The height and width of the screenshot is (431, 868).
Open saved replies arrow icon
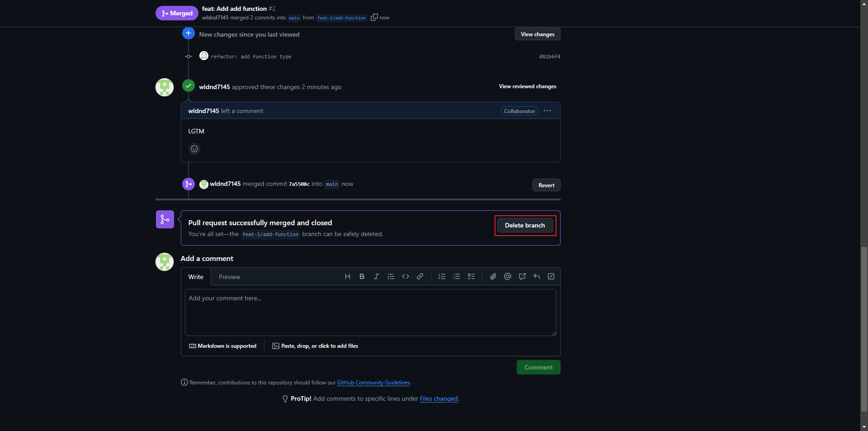click(537, 276)
